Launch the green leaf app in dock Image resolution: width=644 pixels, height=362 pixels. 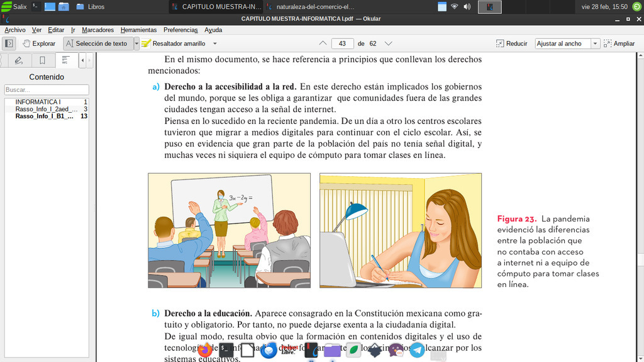(353, 350)
